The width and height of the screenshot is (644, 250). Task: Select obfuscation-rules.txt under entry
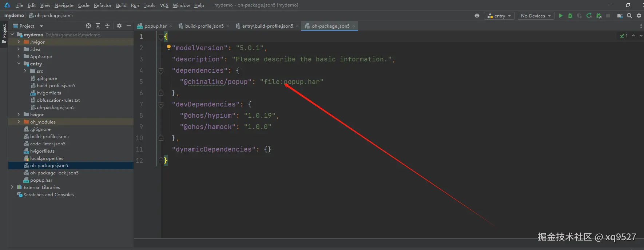58,100
